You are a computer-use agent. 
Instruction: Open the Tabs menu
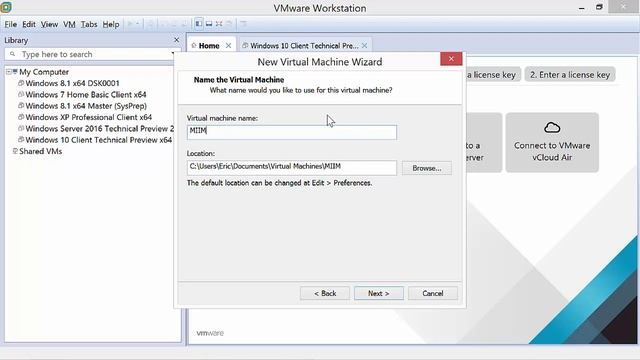89,24
